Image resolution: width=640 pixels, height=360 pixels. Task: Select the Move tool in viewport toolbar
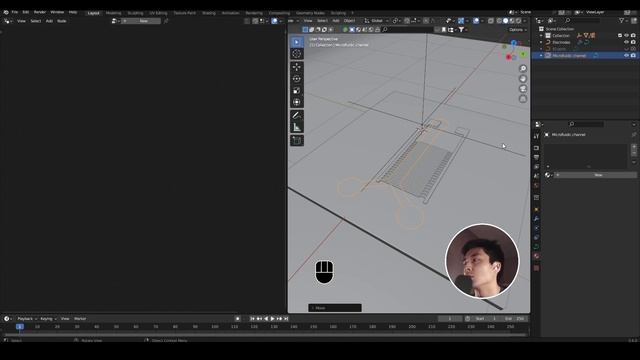pos(297,67)
